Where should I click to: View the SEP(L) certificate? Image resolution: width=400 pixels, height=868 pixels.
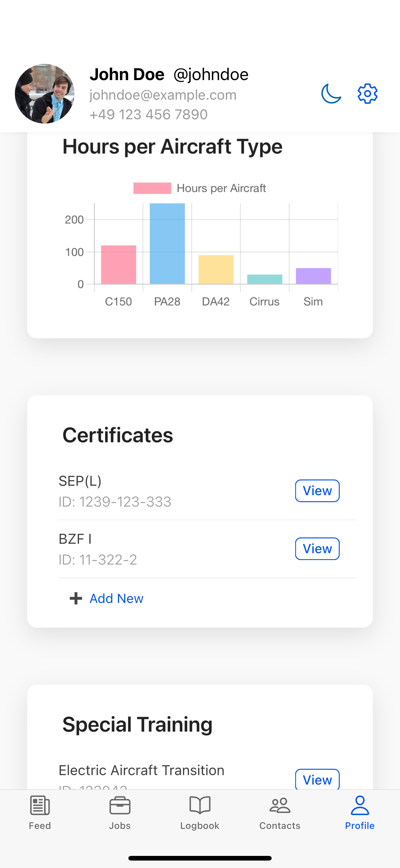point(317,491)
